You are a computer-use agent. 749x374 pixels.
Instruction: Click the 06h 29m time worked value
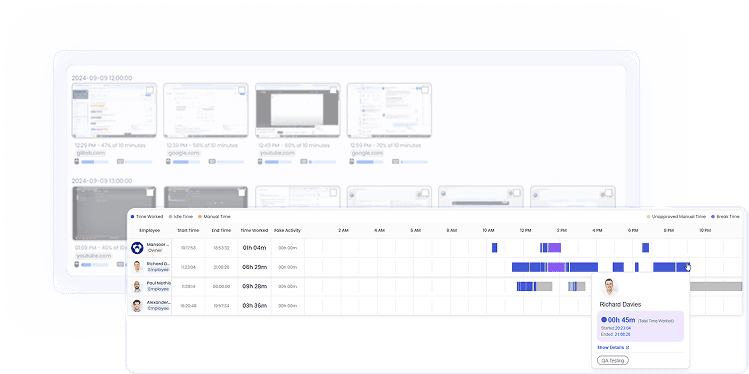(x=255, y=267)
